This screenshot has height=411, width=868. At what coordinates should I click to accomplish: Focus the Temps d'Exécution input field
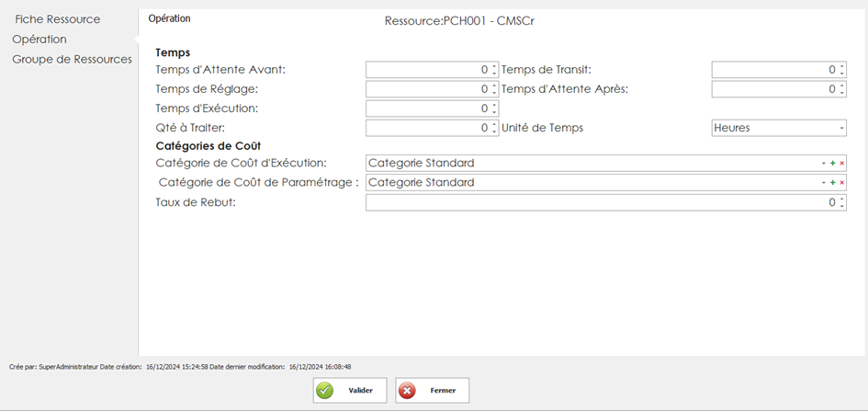pos(427,108)
